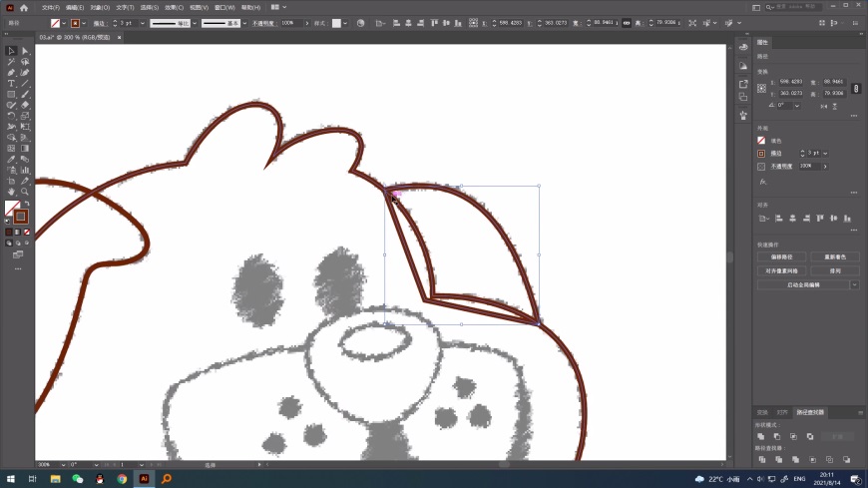Select the Eraser tool
The height and width of the screenshot is (488, 868).
point(25,105)
